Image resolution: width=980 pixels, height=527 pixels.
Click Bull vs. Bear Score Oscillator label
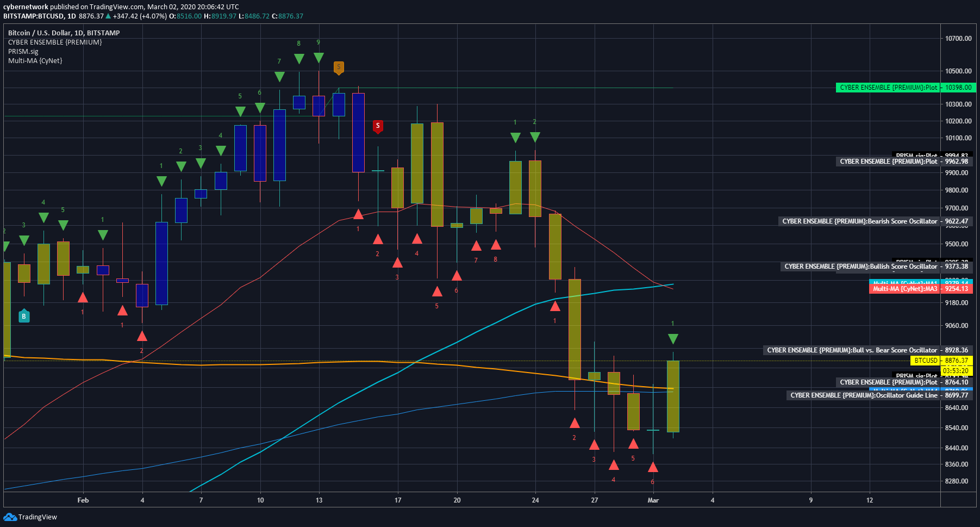tap(868, 350)
